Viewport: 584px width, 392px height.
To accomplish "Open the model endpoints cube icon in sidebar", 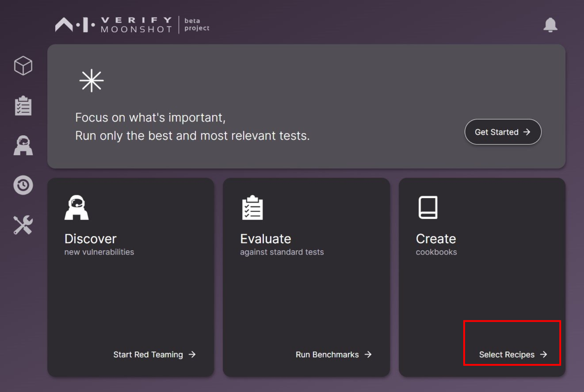I will pos(23,66).
